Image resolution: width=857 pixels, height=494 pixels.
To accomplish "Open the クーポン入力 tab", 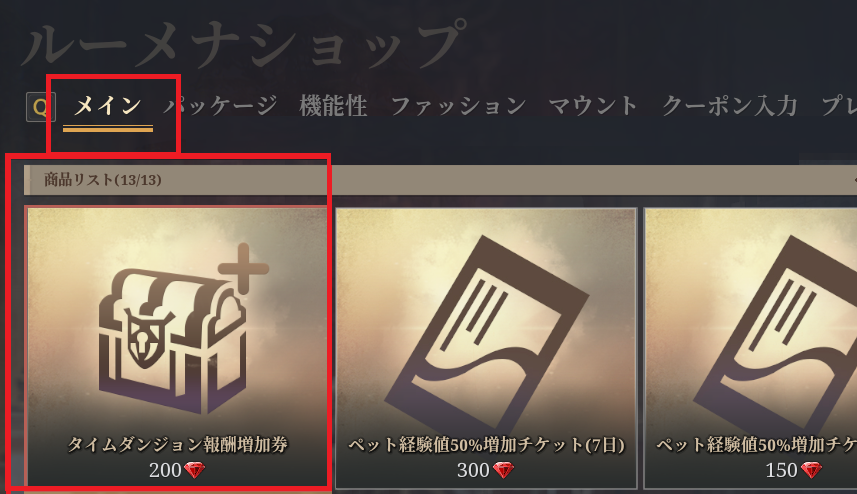I will [x=730, y=105].
